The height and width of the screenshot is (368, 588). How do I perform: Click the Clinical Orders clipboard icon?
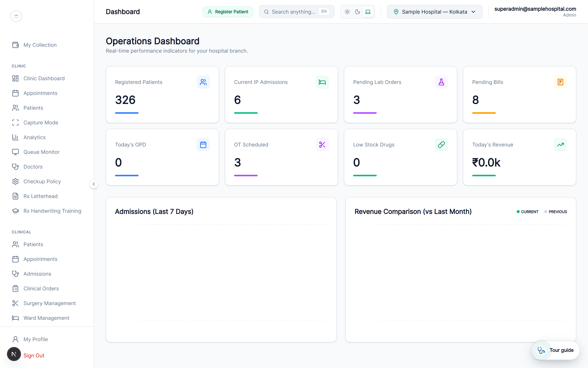click(x=16, y=288)
